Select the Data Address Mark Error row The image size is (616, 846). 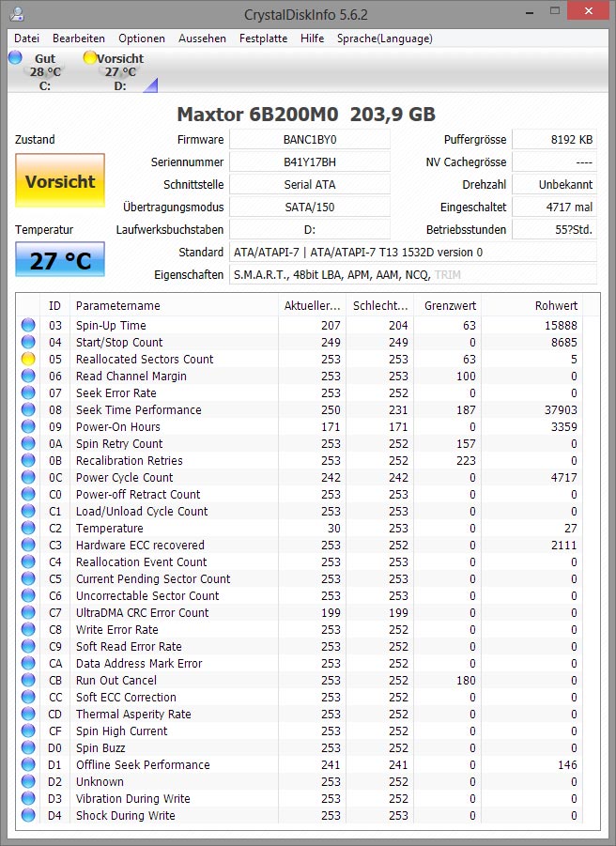click(300, 663)
